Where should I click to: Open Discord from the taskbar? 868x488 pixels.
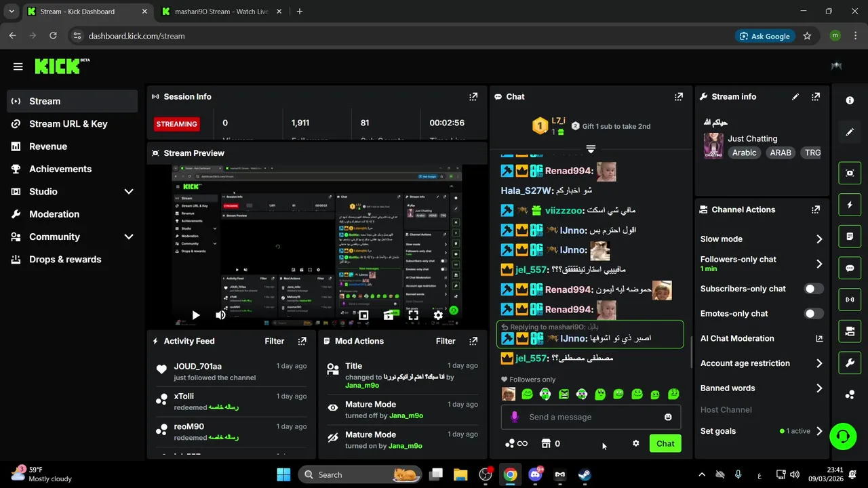pyautogui.click(x=535, y=474)
